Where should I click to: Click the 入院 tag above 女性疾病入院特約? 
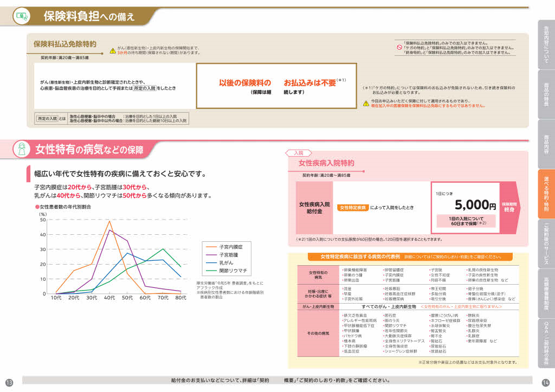coord(299,153)
